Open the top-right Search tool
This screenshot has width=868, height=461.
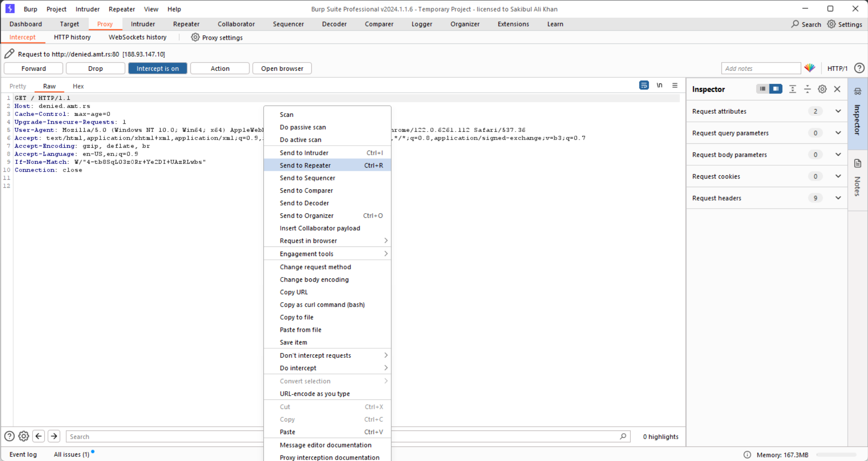click(806, 24)
